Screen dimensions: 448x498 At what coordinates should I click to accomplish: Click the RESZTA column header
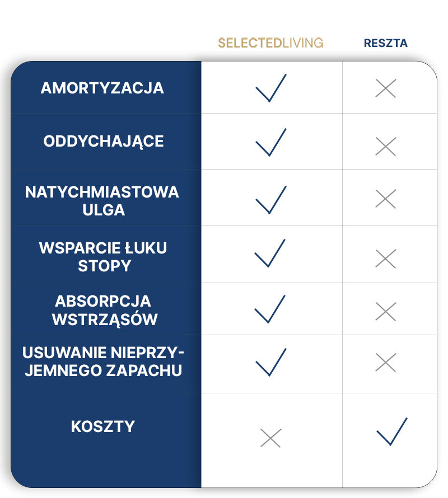click(x=385, y=43)
